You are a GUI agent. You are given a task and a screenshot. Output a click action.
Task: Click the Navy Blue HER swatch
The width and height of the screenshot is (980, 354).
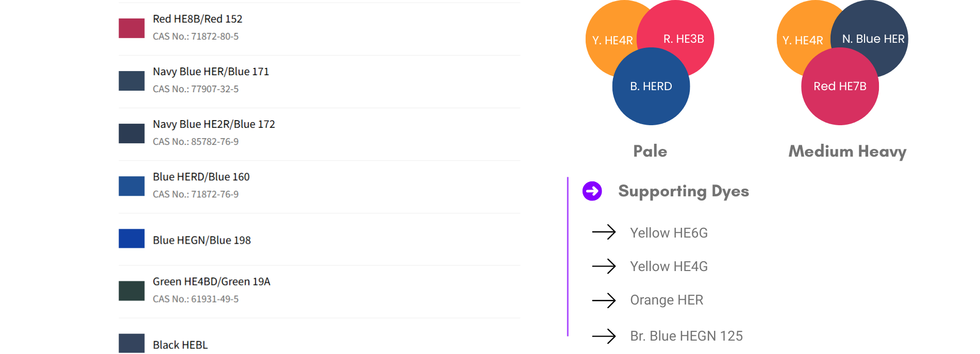(131, 81)
